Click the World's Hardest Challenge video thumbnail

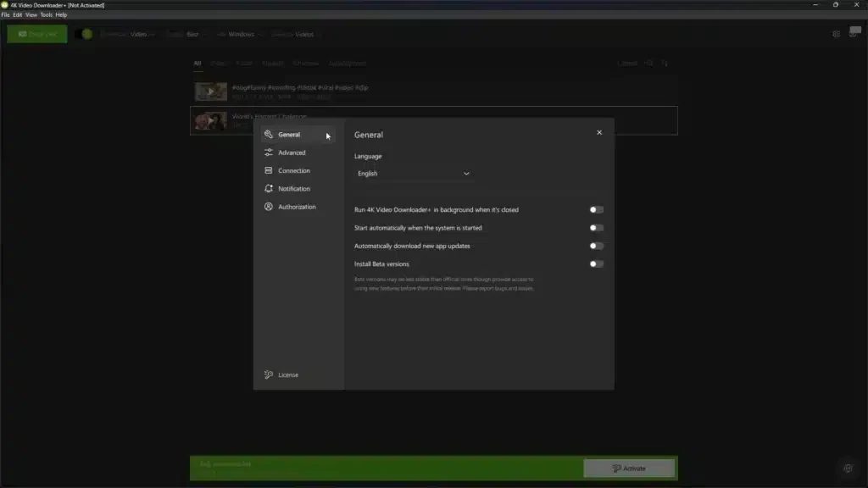pos(210,121)
